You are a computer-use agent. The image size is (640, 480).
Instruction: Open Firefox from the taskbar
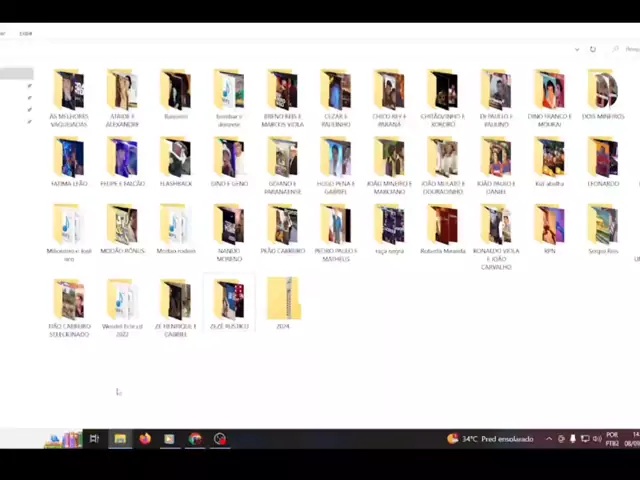(145, 438)
